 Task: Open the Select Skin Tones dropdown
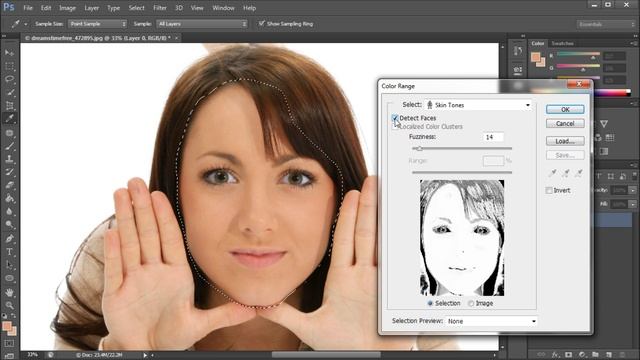tap(478, 105)
